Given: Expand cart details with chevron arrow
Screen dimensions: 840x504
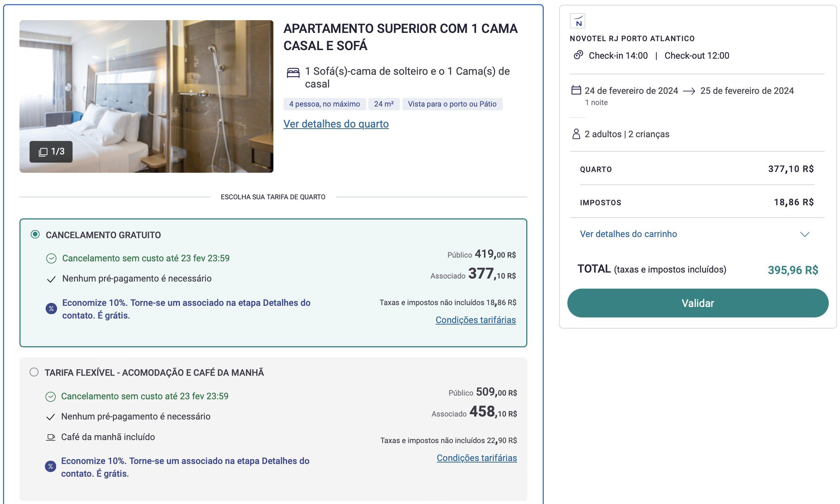Looking at the screenshot, I should pyautogui.click(x=804, y=234).
